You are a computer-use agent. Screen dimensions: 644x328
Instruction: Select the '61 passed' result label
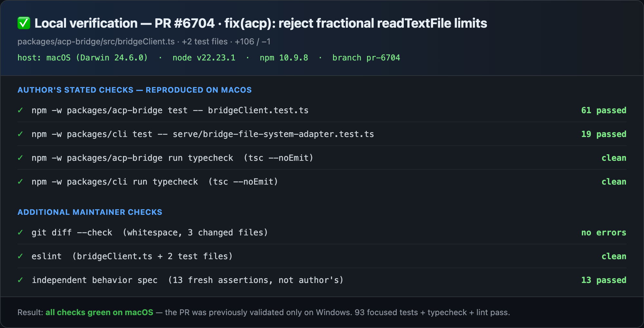click(x=604, y=110)
